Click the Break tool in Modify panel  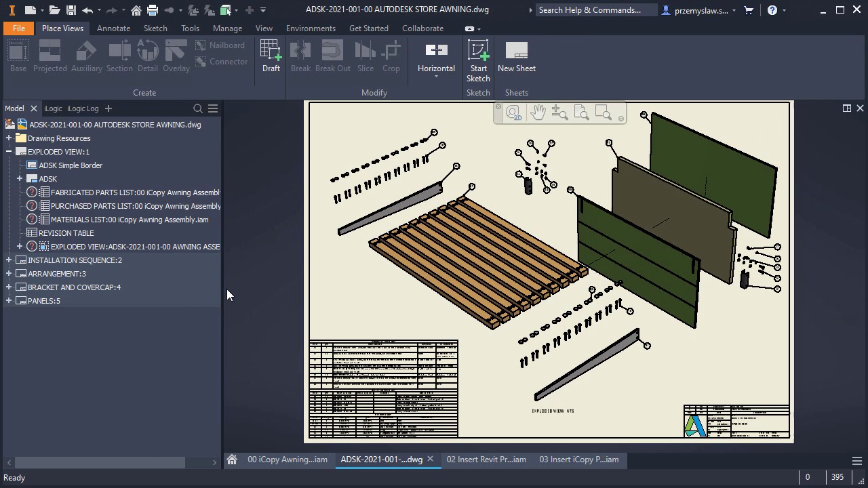[x=300, y=56]
